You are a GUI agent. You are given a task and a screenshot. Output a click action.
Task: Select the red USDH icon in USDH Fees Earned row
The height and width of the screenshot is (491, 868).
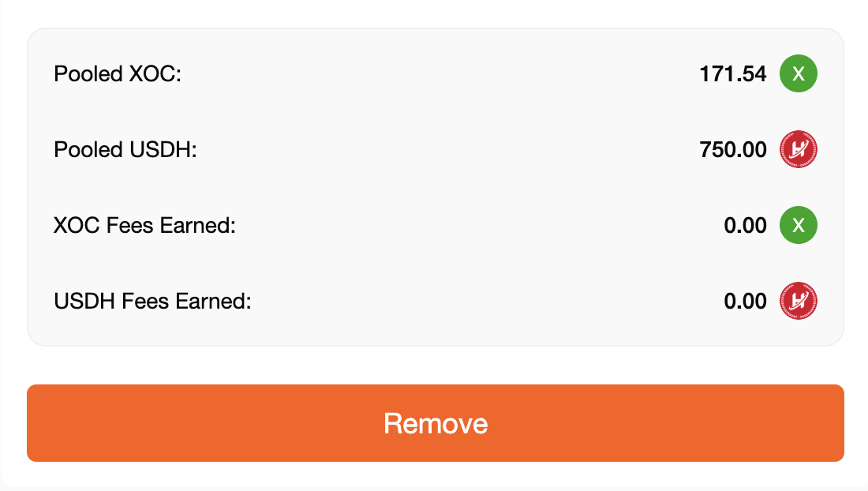pos(799,301)
